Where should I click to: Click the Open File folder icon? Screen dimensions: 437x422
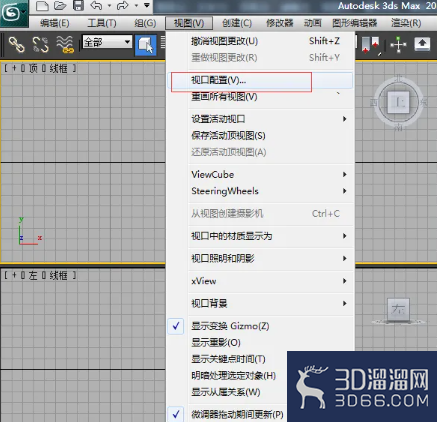pyautogui.click(x=60, y=6)
